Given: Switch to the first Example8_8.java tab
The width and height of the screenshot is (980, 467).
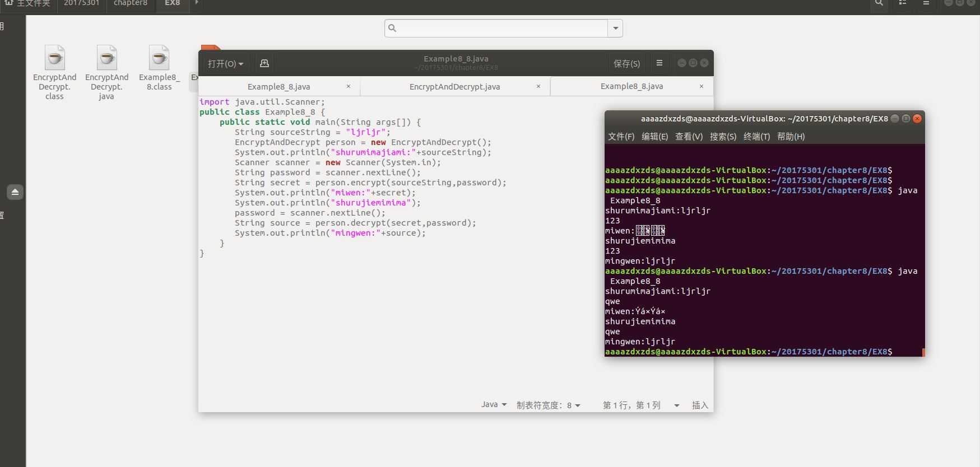Looking at the screenshot, I should (x=279, y=86).
